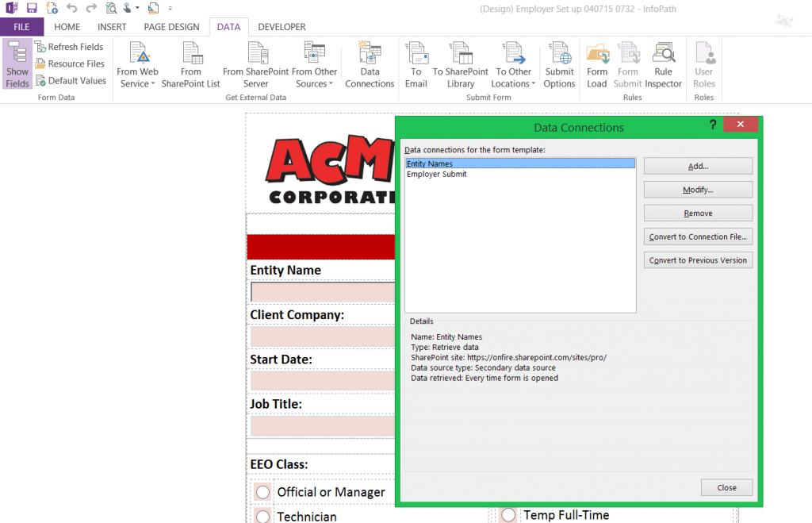Click the Client Company input field
The height and width of the screenshot is (523, 812).
[x=323, y=336]
